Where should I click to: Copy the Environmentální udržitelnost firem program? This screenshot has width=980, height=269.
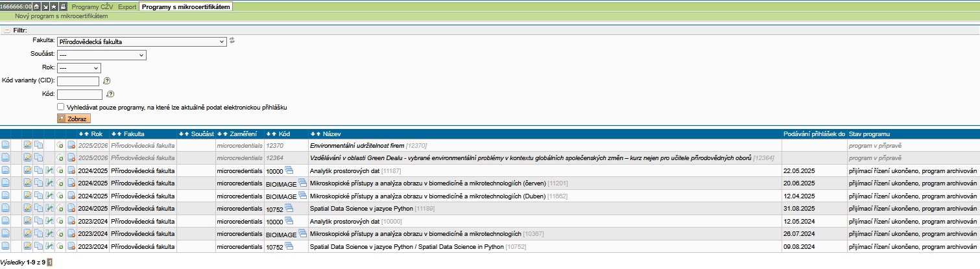click(38, 145)
